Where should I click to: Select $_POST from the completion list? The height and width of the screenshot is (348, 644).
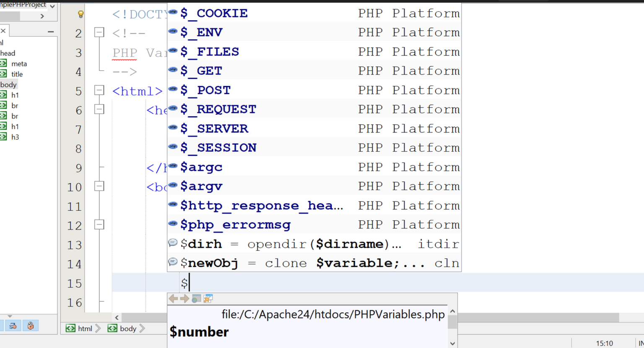pyautogui.click(x=214, y=90)
